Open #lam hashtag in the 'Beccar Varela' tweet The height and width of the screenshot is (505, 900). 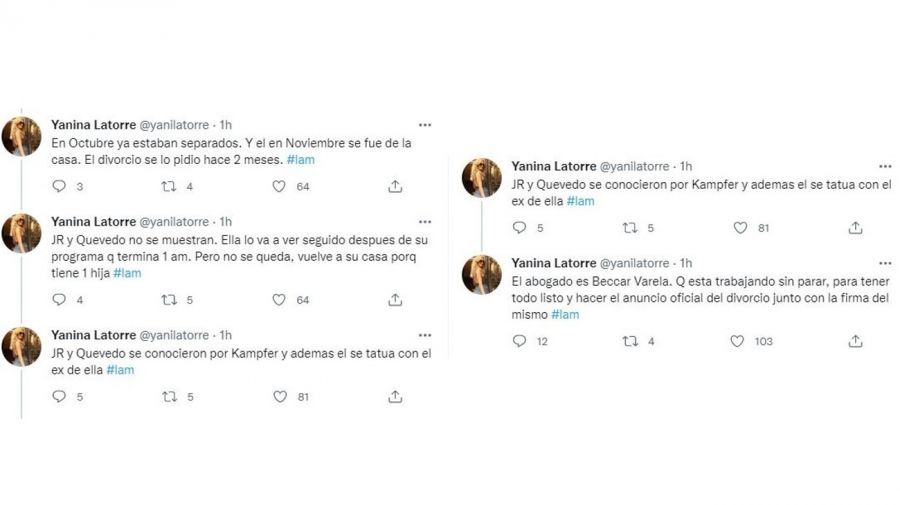click(565, 315)
